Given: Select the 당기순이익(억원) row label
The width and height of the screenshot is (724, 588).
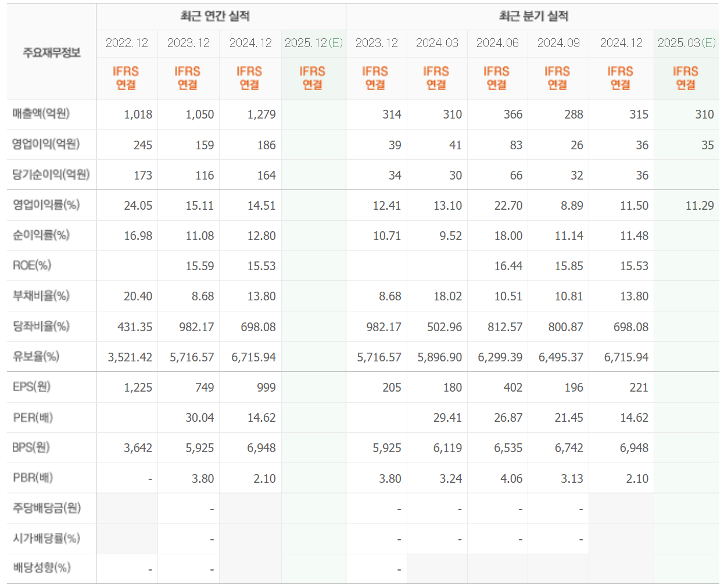Looking at the screenshot, I should point(51,174).
